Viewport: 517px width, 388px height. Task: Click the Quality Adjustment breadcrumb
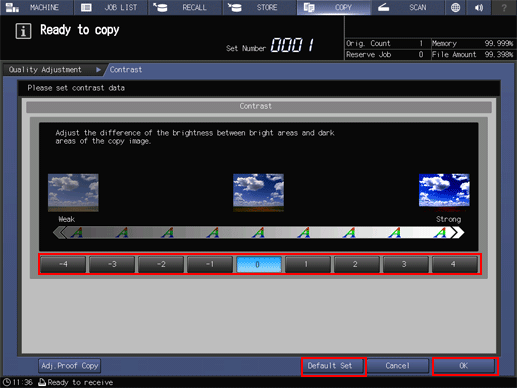coord(45,70)
